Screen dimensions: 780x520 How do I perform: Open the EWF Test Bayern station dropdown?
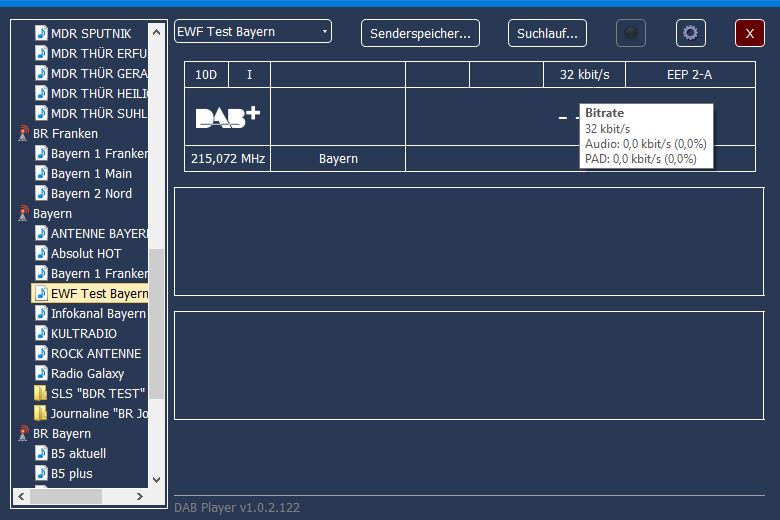pos(253,32)
